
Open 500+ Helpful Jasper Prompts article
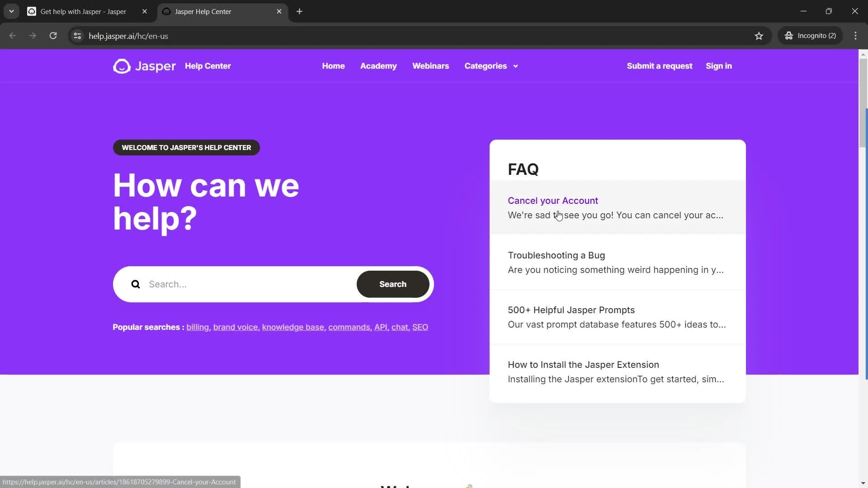(618, 317)
